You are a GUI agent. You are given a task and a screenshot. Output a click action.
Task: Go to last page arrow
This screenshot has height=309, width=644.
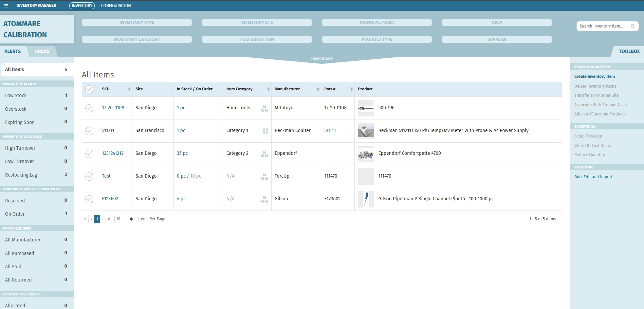point(109,219)
